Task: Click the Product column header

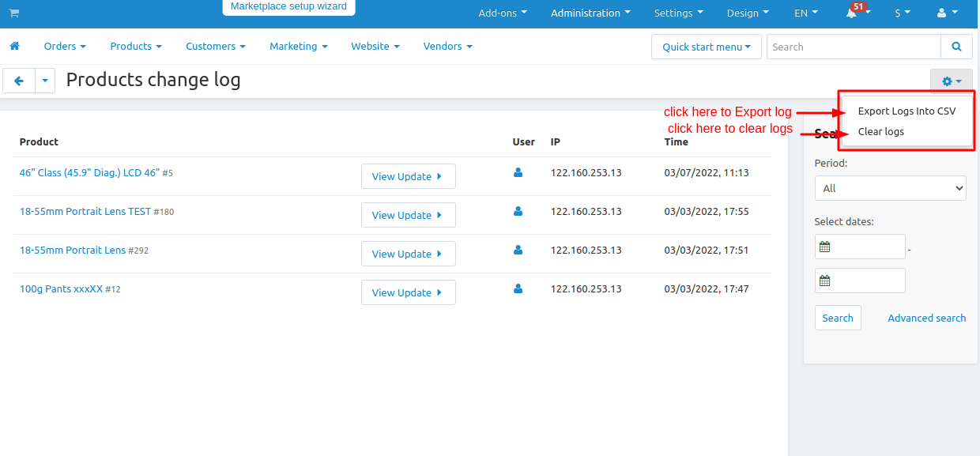Action: pyautogui.click(x=39, y=142)
